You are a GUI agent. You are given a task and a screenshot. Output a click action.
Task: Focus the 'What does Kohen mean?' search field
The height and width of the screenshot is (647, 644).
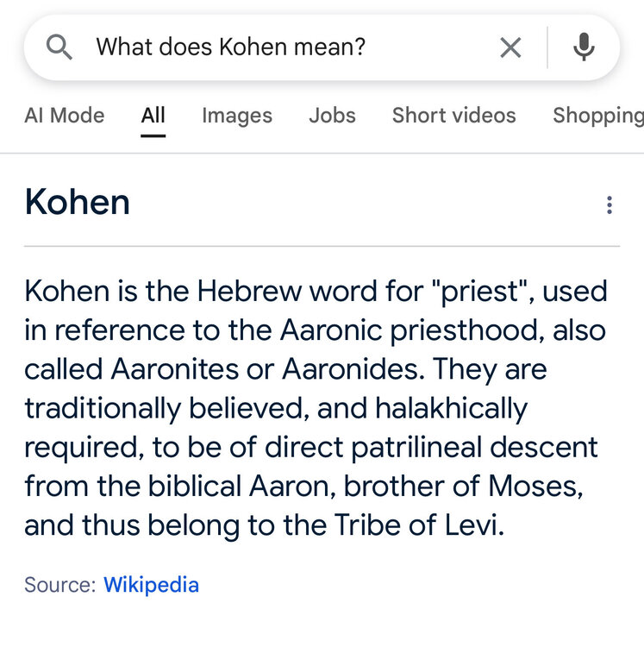tap(259, 47)
